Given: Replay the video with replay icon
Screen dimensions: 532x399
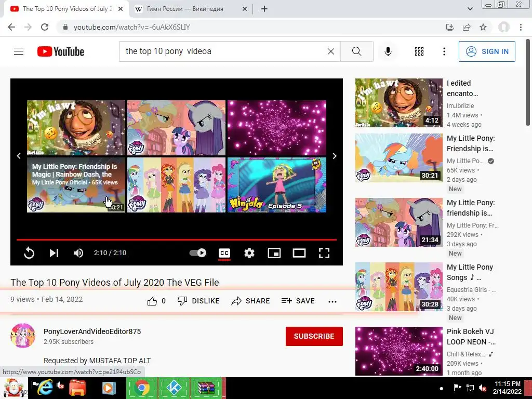Looking at the screenshot, I should [x=29, y=253].
